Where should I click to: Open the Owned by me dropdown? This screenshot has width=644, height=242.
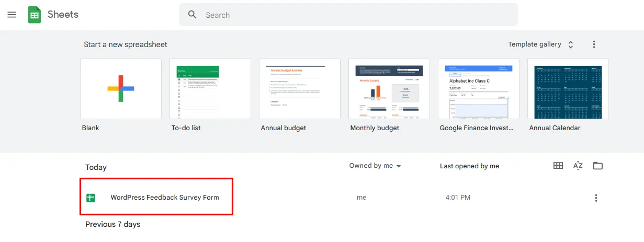pyautogui.click(x=375, y=166)
